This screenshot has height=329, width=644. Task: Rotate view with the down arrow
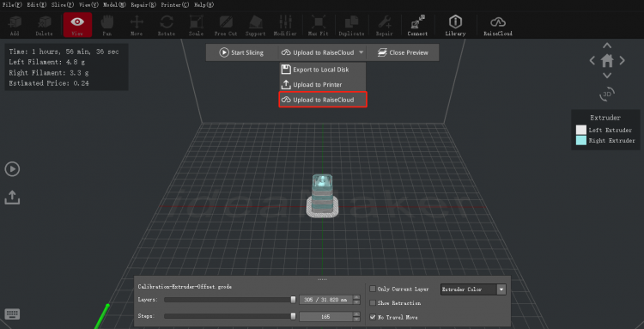point(607,76)
